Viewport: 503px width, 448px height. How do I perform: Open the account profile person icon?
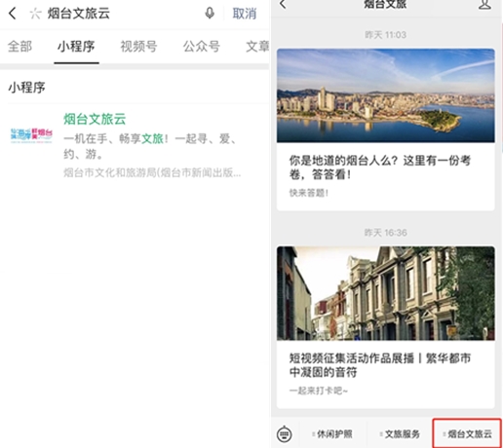pos(484,4)
